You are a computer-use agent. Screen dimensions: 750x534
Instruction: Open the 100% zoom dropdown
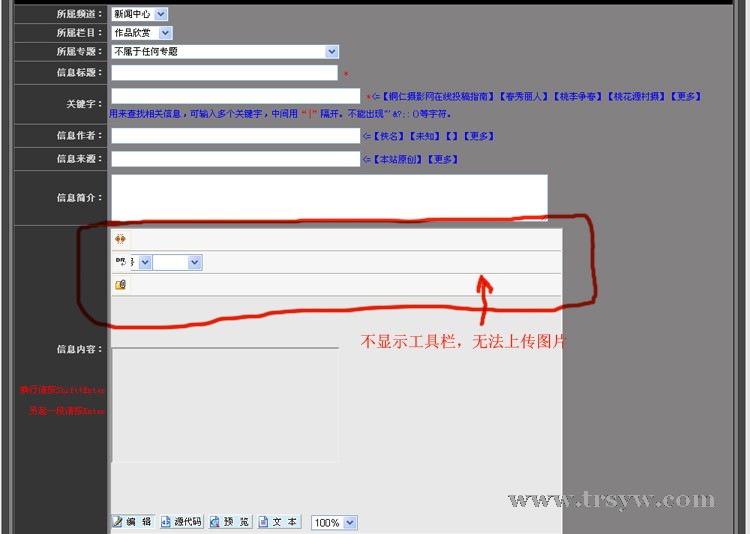[x=333, y=523]
